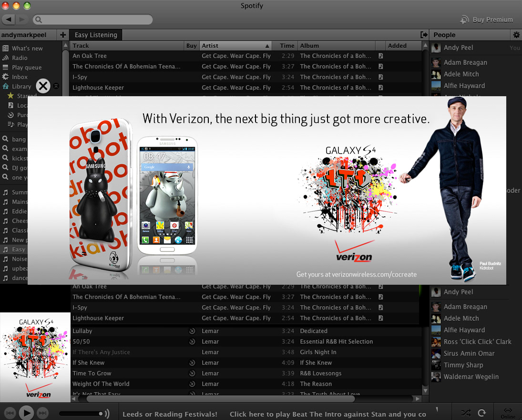Click Beat The Intro banner text

[x=328, y=414]
